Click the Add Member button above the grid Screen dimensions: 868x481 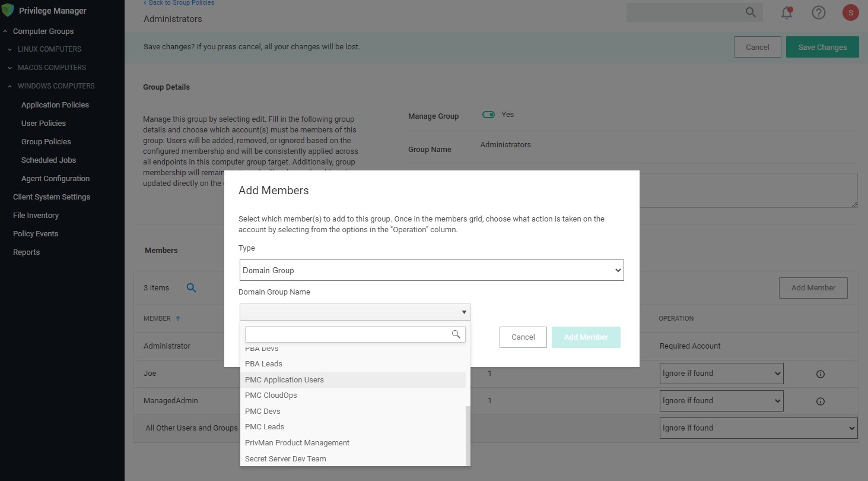[813, 287]
